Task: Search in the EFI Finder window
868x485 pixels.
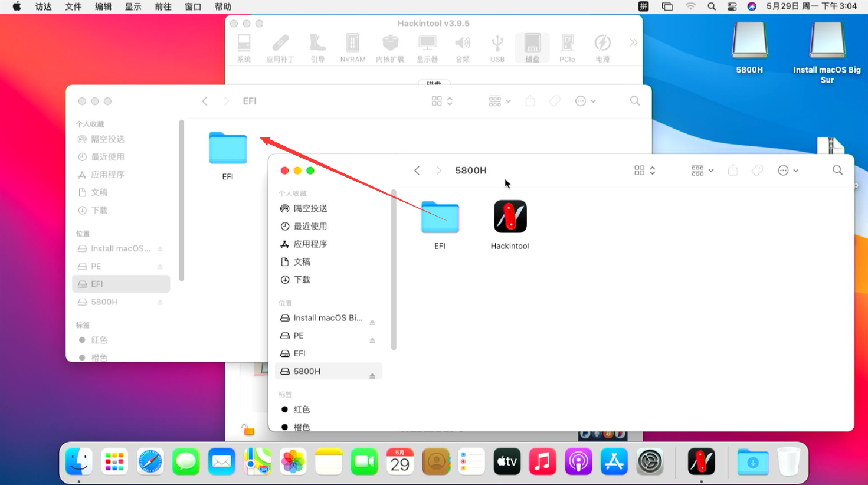Action: coord(635,101)
